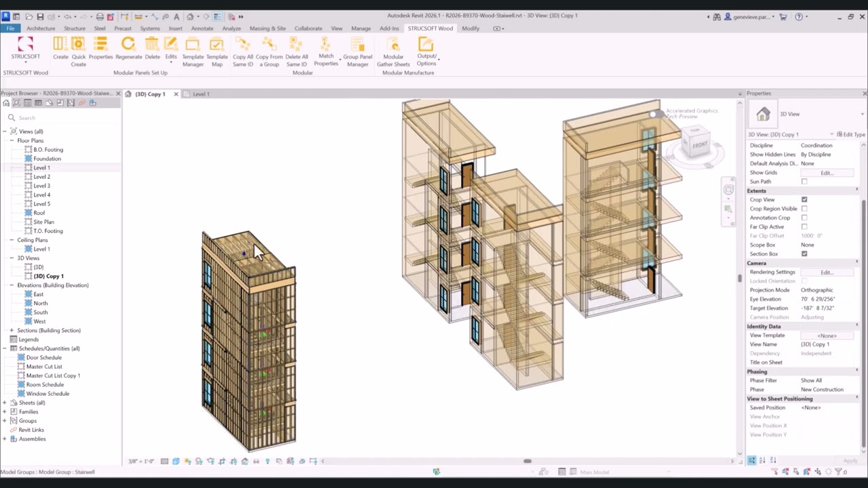Select the Match Properties tool
Viewport: 868px width, 488px height.
pyautogui.click(x=325, y=52)
